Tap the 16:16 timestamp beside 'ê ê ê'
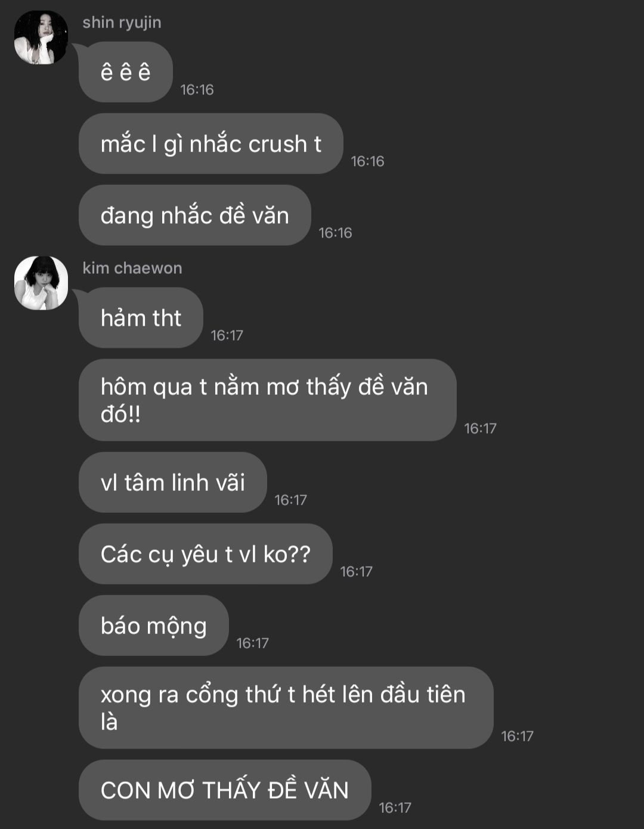The width and height of the screenshot is (644, 829). click(x=197, y=90)
